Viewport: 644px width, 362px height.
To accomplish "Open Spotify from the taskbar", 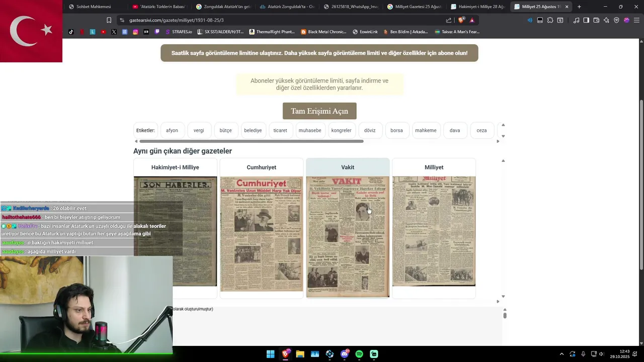I will pos(359,354).
